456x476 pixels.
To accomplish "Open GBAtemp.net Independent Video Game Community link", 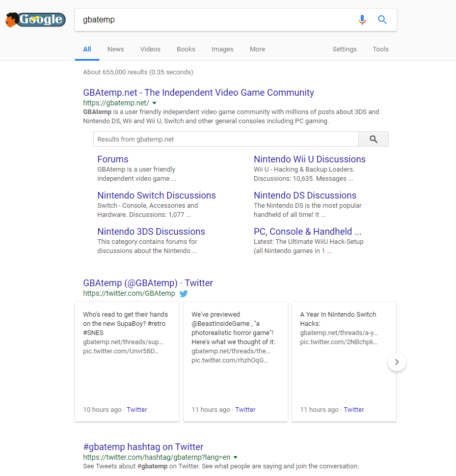I will (198, 93).
